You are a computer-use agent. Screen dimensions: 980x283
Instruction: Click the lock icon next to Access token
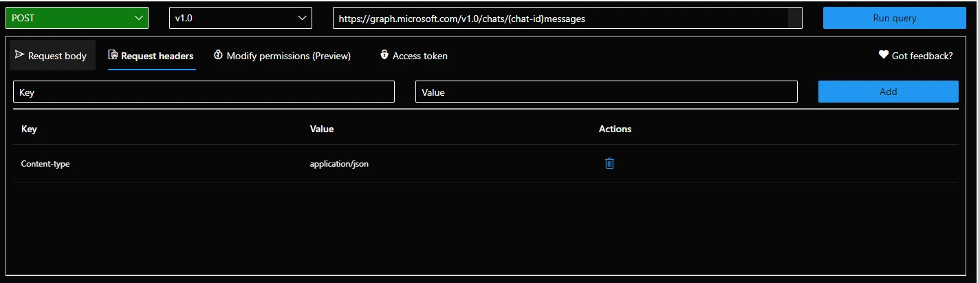(x=384, y=55)
